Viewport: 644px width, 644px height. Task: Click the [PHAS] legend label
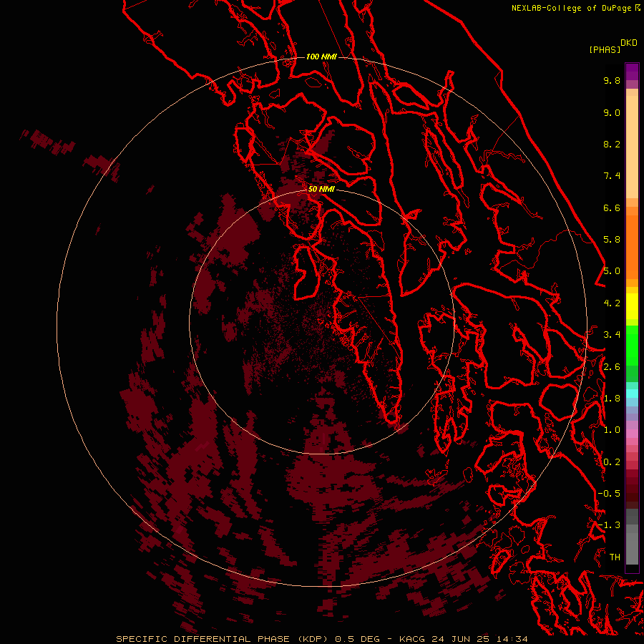tap(605, 49)
